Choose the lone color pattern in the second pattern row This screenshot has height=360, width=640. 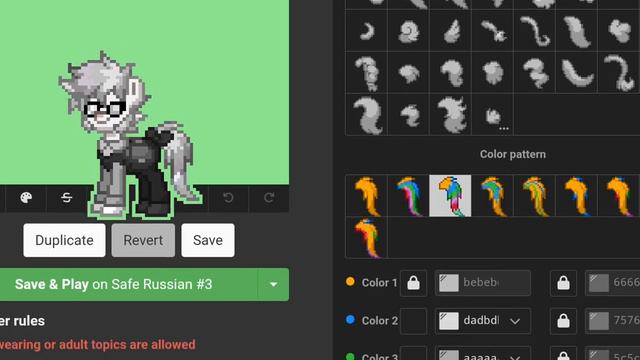pos(367,238)
